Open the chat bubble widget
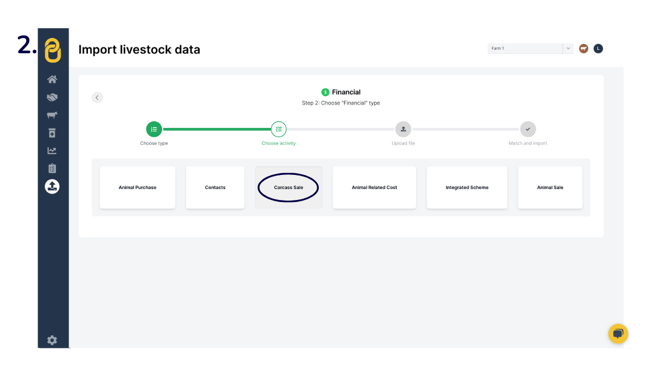The height and width of the screenshot is (376, 670). (618, 334)
